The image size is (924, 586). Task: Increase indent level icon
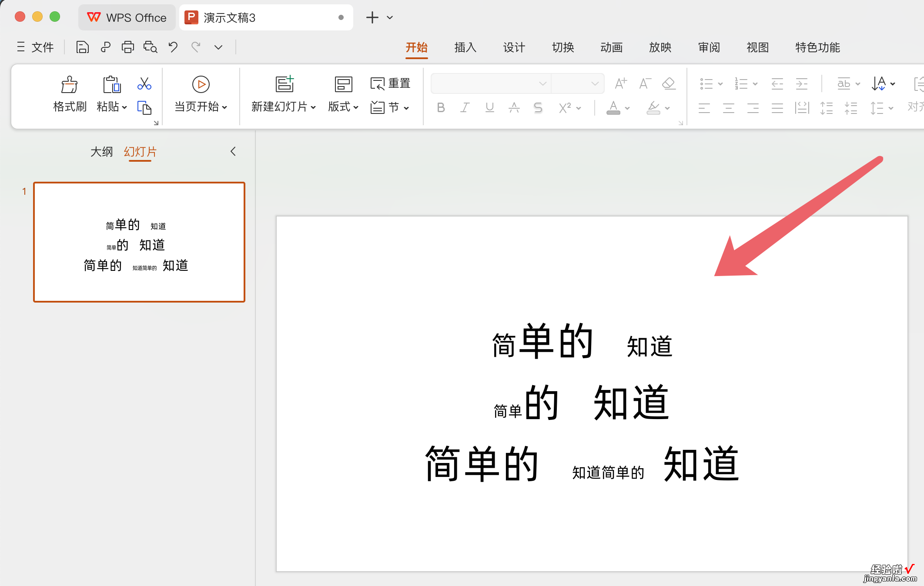click(x=801, y=83)
